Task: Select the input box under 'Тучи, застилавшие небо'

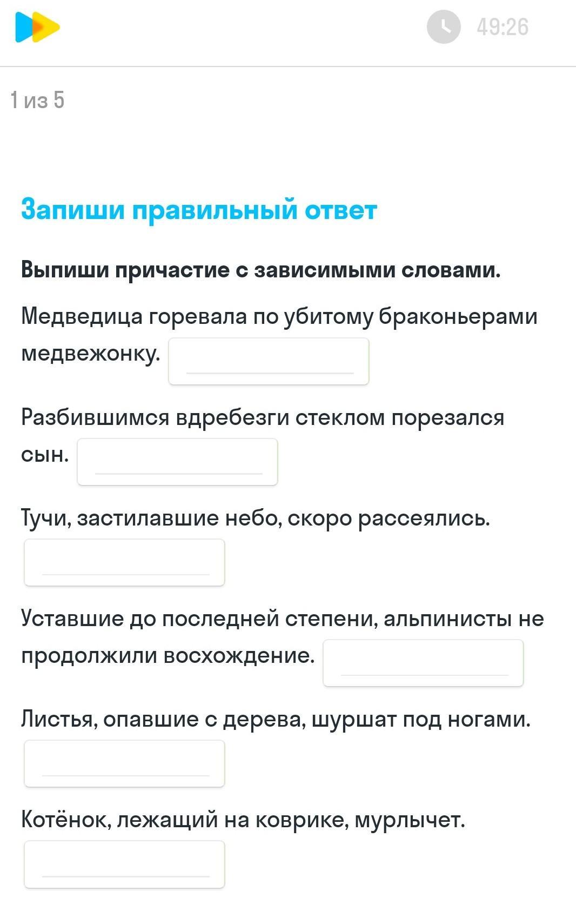Action: [124, 562]
